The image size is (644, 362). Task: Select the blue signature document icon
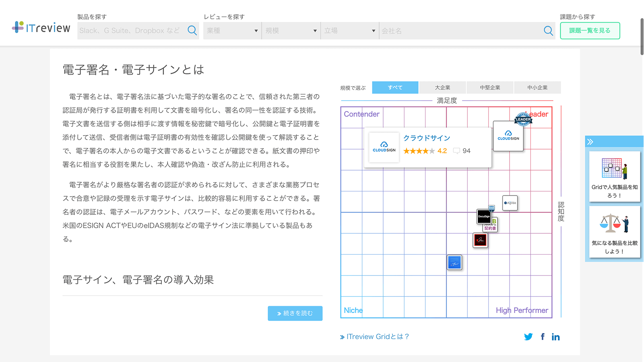coord(454,262)
